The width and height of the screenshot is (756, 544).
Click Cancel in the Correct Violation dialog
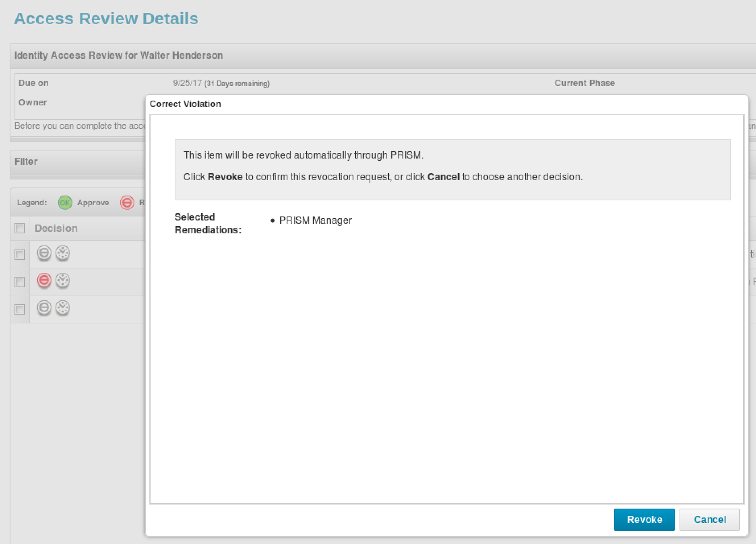tap(710, 519)
